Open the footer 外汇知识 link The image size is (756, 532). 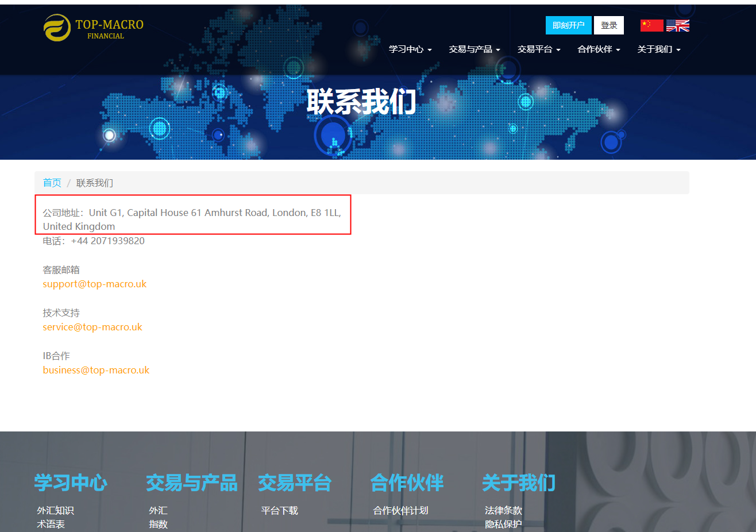point(56,510)
